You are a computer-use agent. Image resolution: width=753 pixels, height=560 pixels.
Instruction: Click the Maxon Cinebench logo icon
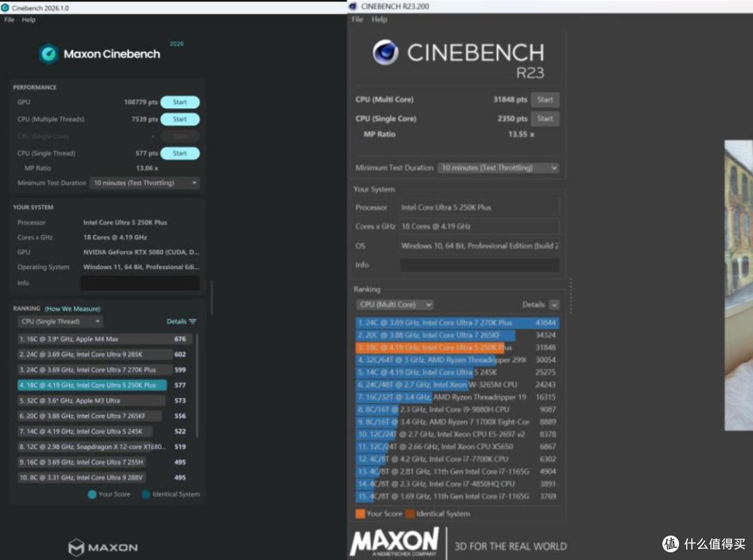tap(49, 54)
